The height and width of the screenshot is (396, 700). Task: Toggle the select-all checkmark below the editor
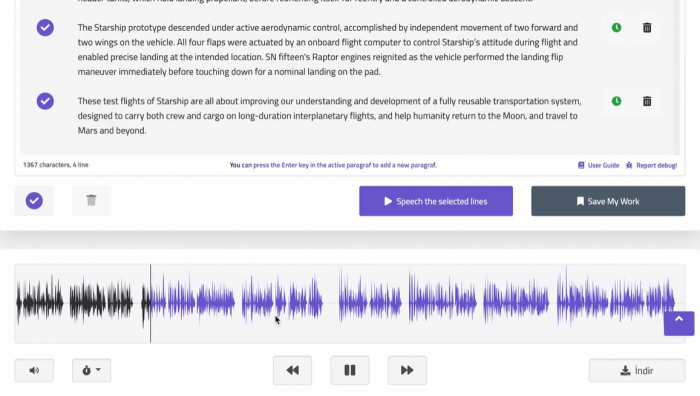click(x=34, y=201)
